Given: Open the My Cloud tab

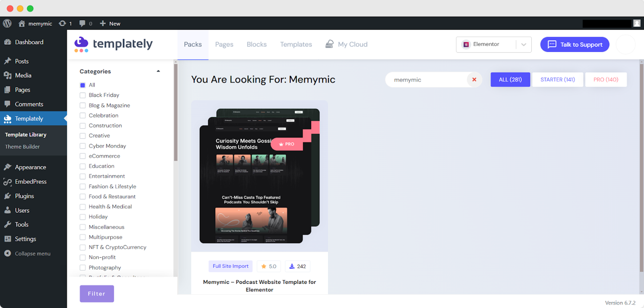Looking at the screenshot, I should [347, 44].
